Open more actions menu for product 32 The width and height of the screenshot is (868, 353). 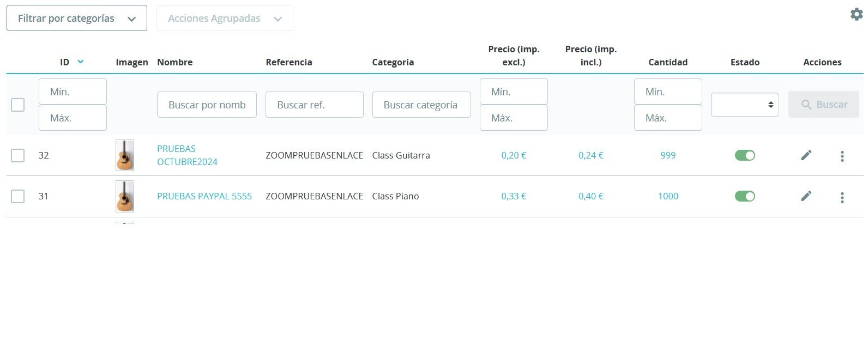(842, 156)
